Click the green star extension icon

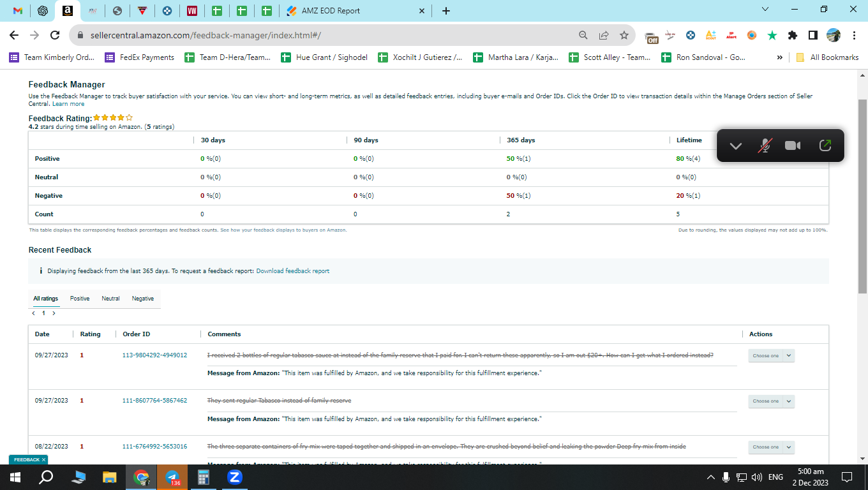(772, 35)
